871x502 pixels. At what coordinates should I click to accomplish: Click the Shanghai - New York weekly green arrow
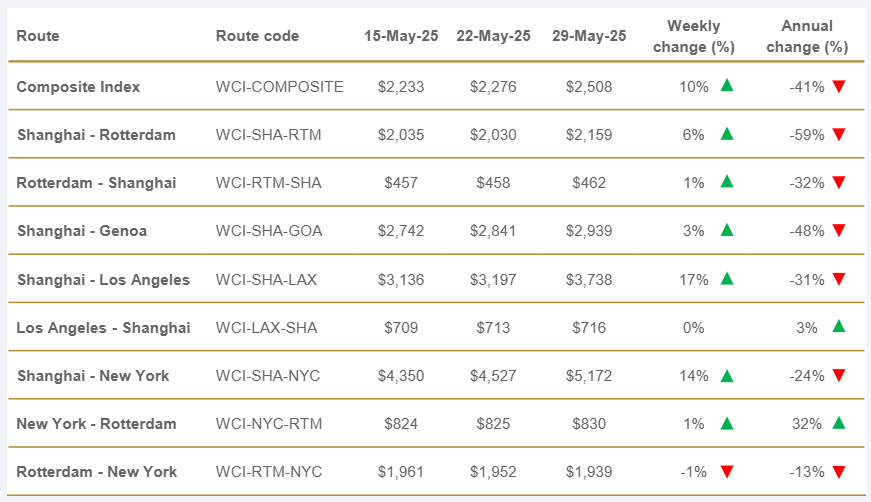pos(727,376)
